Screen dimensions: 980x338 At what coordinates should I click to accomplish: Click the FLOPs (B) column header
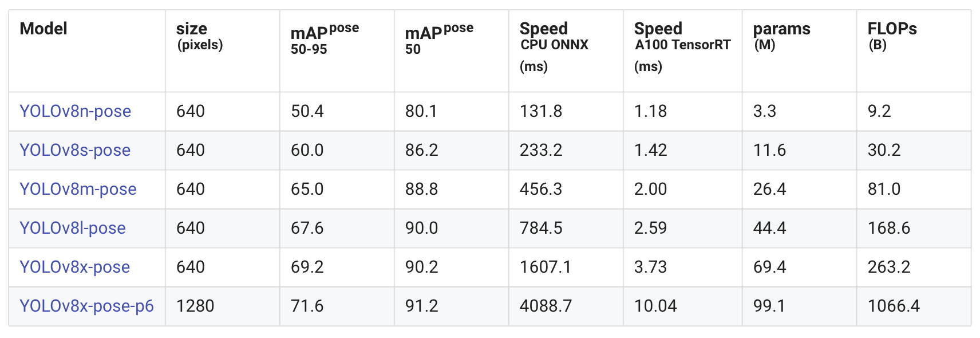pyautogui.click(x=892, y=36)
